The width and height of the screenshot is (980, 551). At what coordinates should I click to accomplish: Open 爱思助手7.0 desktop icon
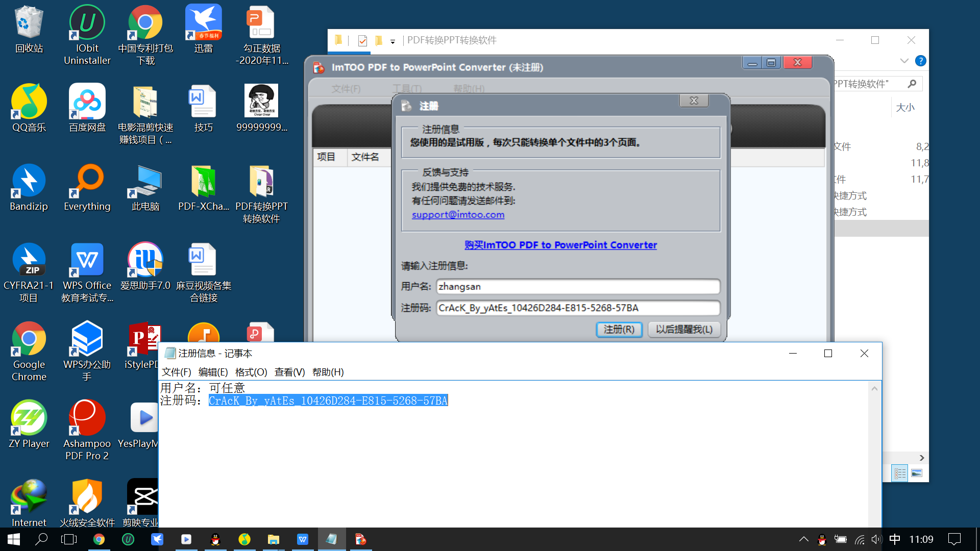(145, 266)
